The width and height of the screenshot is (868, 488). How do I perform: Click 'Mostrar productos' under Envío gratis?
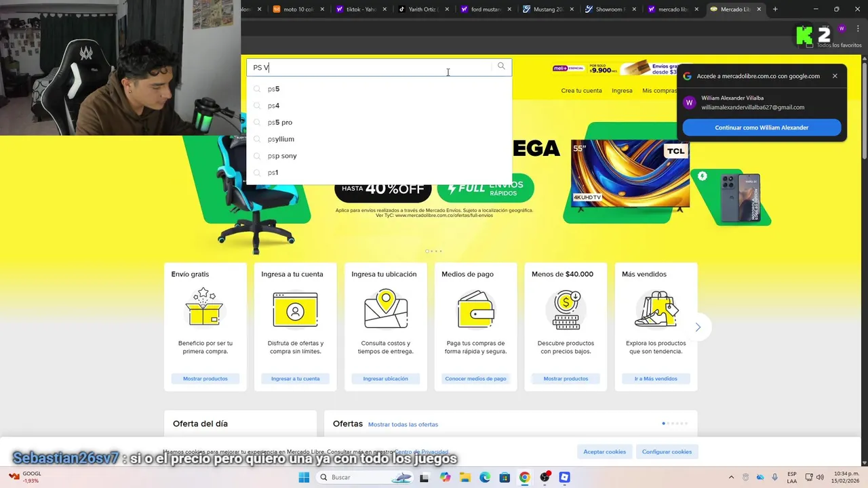[x=205, y=379]
